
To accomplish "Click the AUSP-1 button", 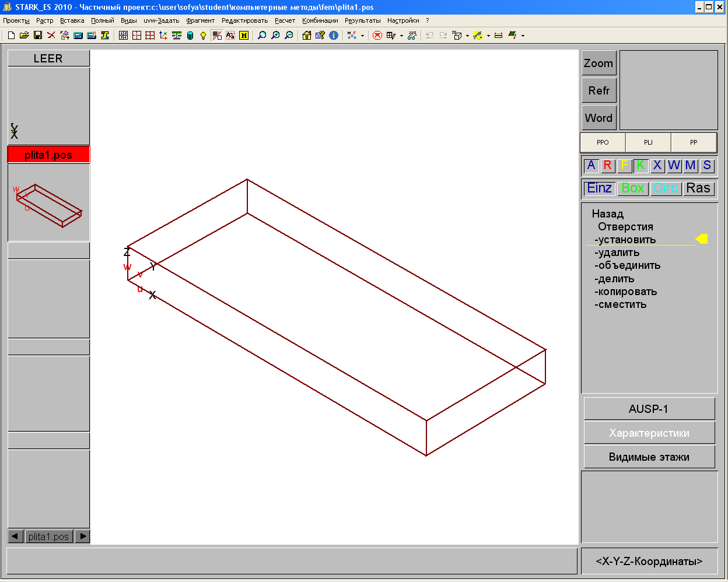I will 649,409.
